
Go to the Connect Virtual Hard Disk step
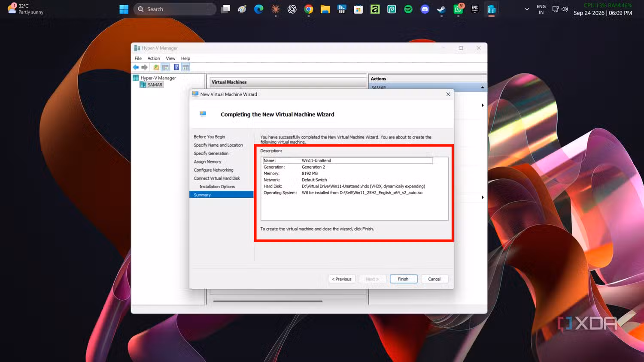[217, 178]
